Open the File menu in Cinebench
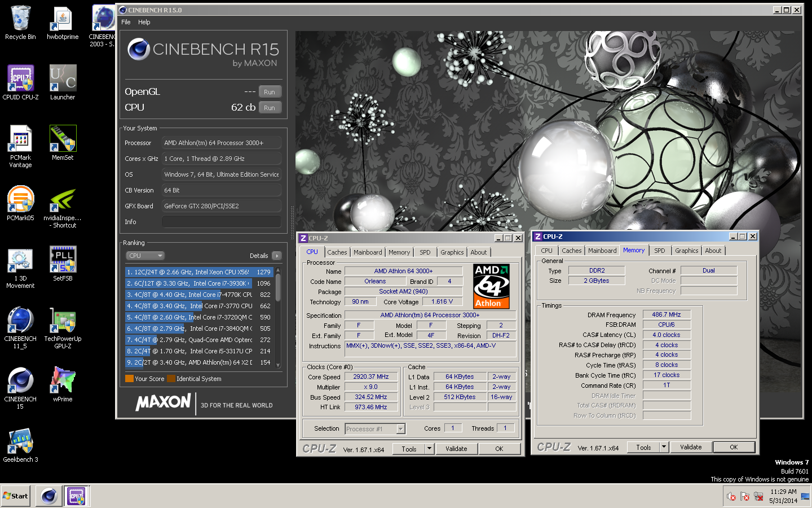The height and width of the screenshot is (508, 812). coord(126,22)
